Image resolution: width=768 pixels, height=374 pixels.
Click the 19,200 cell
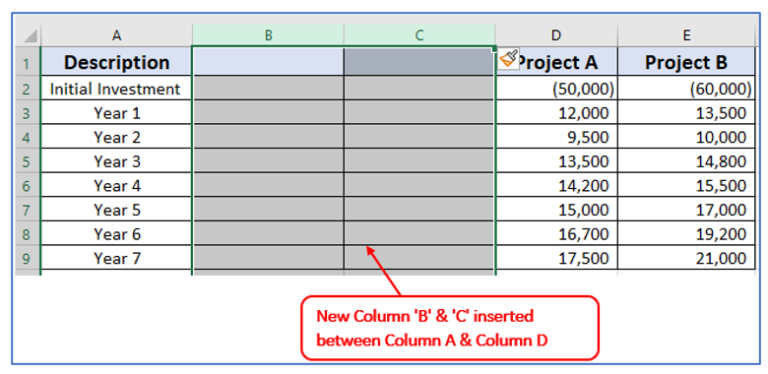[x=686, y=234]
